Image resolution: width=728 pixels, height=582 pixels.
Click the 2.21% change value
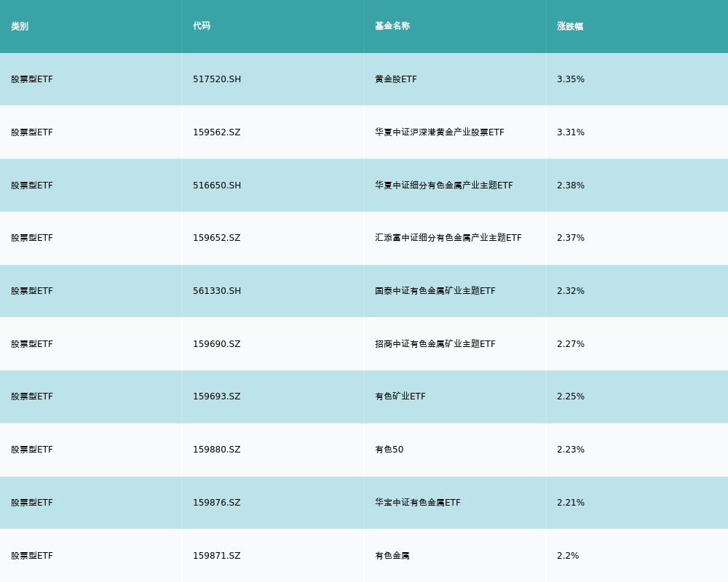571,503
